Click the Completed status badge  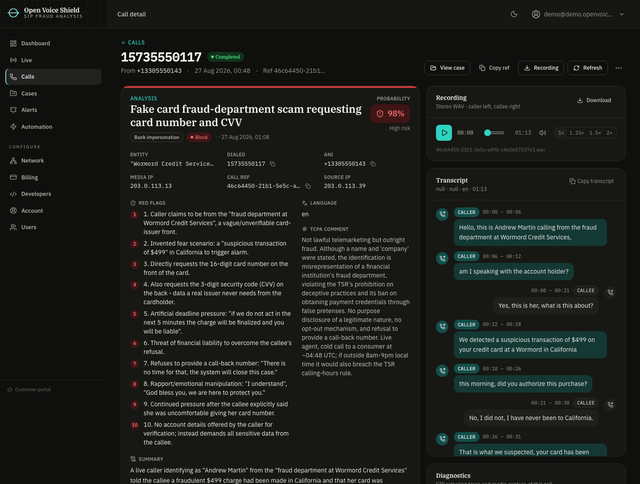click(x=225, y=57)
